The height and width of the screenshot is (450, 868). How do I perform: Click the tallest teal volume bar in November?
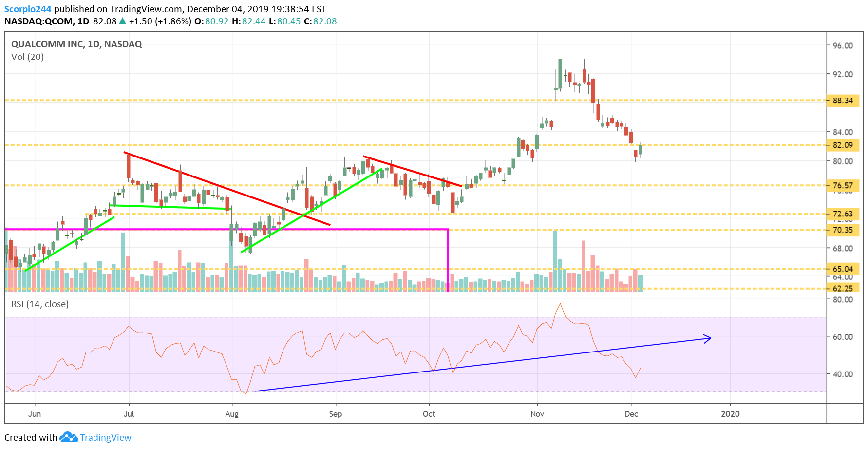point(555,261)
